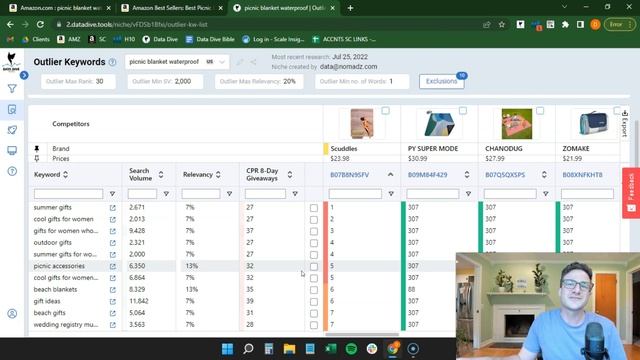Open Spotify from the taskbar

tap(351, 349)
